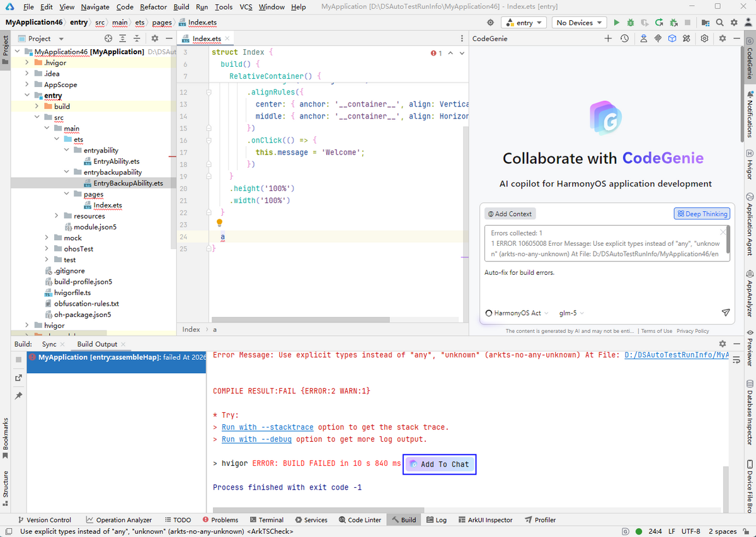Image resolution: width=756 pixels, height=537 pixels.
Task: Send the CodeGenie message with paper-plane icon
Action: [x=725, y=313]
